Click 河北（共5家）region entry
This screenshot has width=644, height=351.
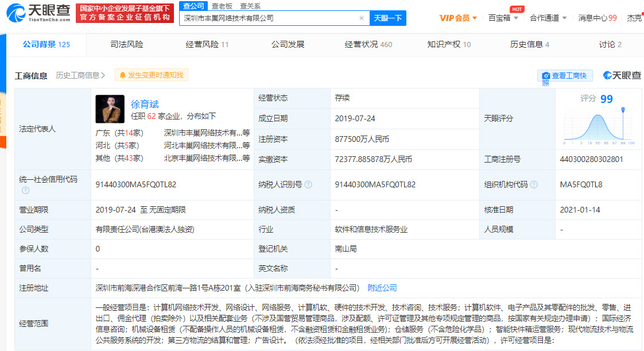coord(118,145)
